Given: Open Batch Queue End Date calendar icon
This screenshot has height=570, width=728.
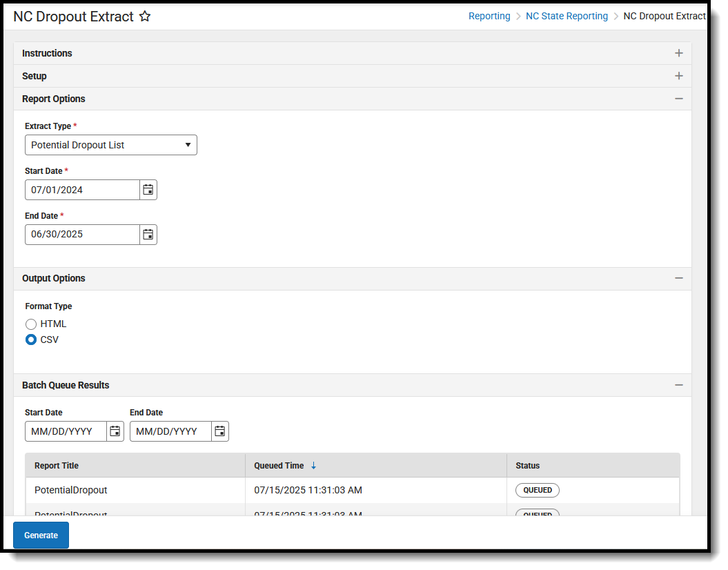Looking at the screenshot, I should (220, 432).
